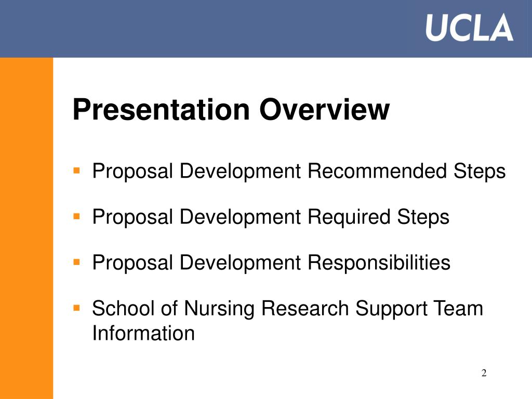Click the slide number 2
This screenshot has width=532, height=399.
(484, 373)
